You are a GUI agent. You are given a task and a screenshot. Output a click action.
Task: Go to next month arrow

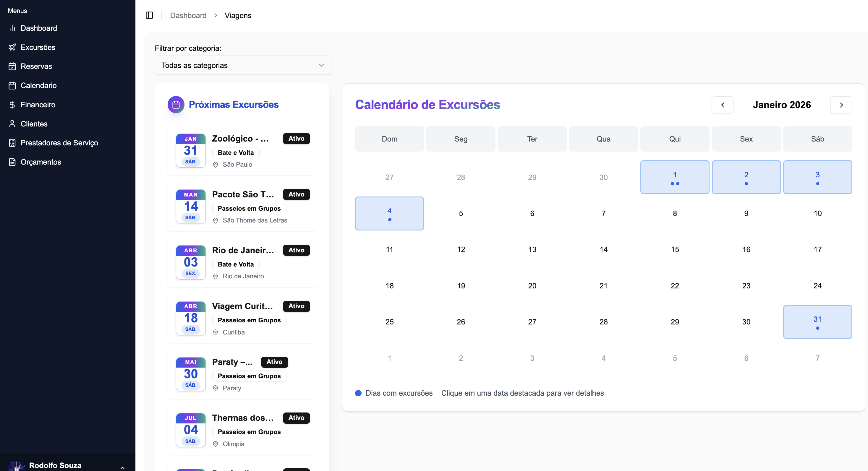[x=841, y=105]
